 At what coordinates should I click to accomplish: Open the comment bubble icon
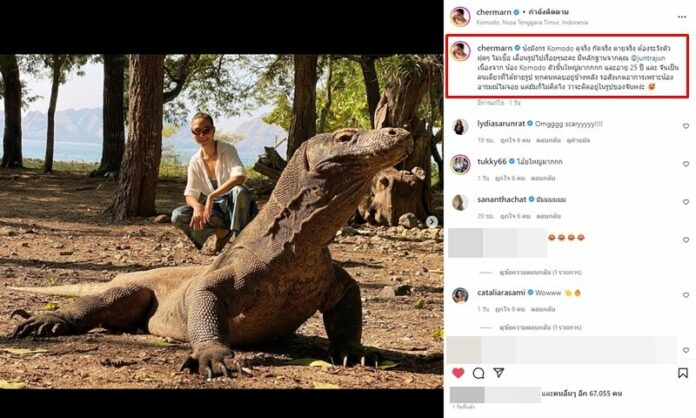pyautogui.click(x=478, y=373)
